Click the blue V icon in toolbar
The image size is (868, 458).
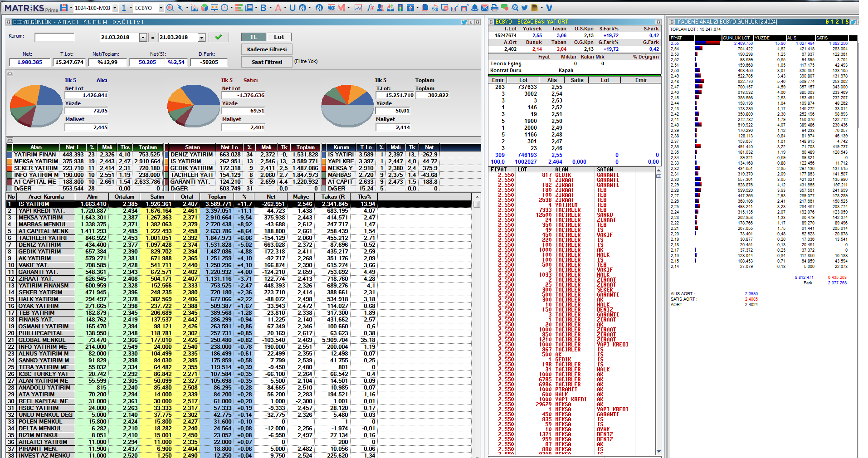click(549, 8)
